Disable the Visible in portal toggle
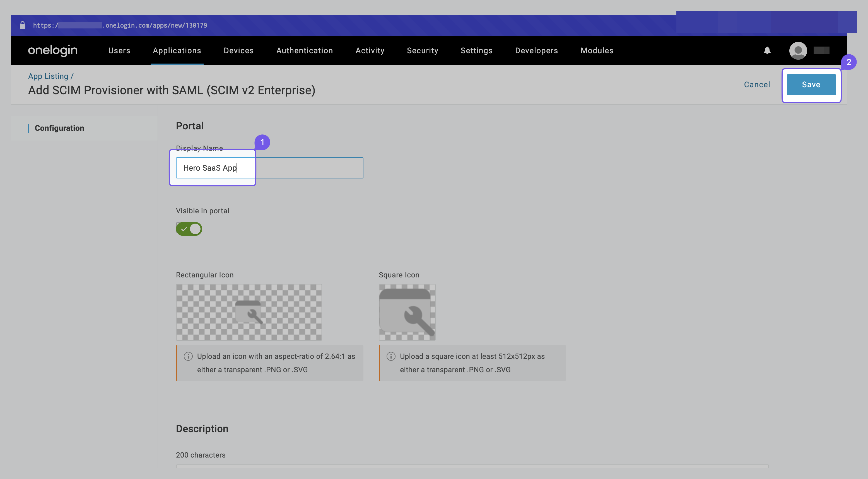868x479 pixels. pyautogui.click(x=189, y=229)
